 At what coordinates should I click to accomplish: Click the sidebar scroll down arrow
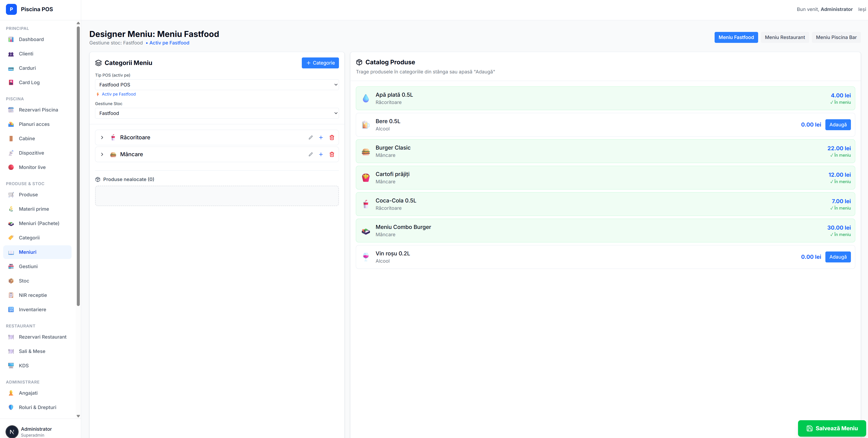(78, 416)
